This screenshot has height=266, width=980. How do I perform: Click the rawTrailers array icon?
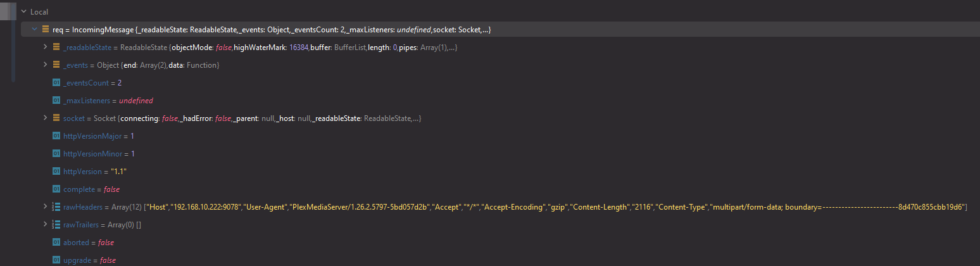(56, 225)
